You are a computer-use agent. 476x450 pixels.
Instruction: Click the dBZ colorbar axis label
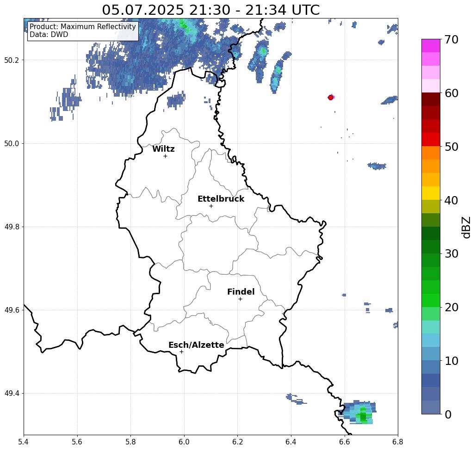pyautogui.click(x=467, y=227)
